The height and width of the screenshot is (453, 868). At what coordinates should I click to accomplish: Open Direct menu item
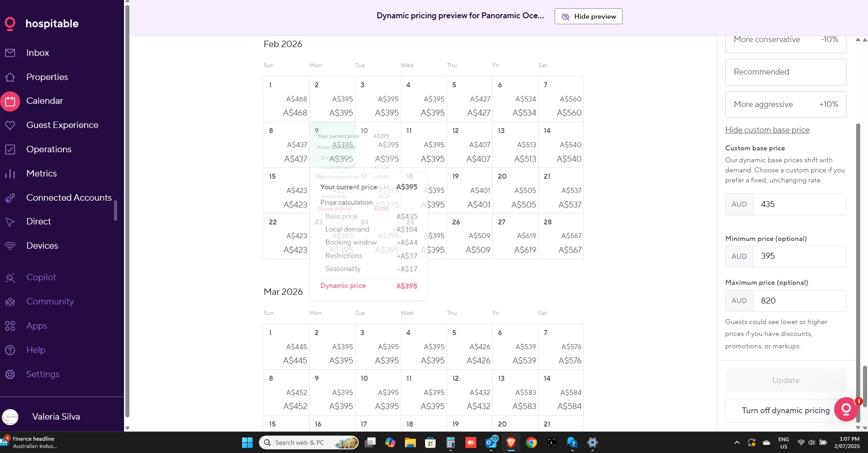coord(38,222)
